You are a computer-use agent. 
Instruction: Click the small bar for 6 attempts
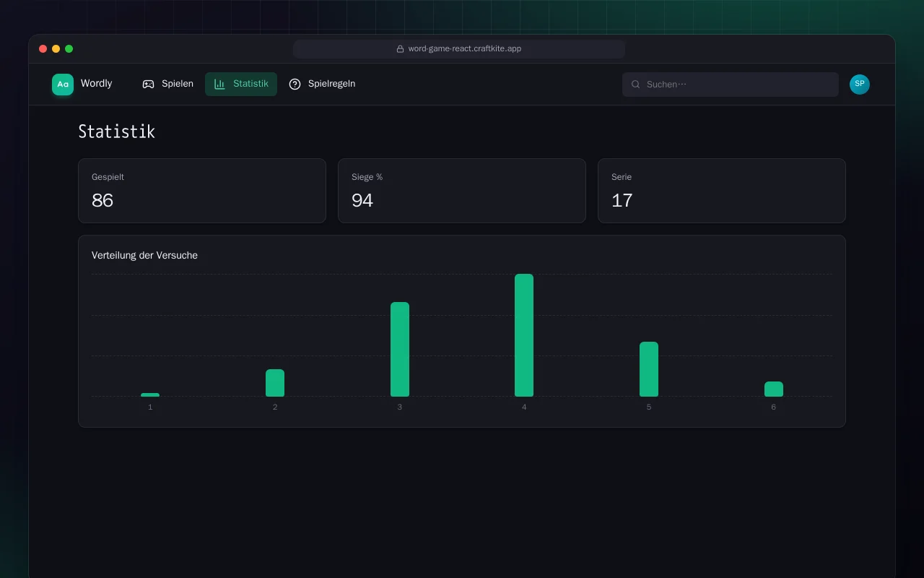coord(774,389)
